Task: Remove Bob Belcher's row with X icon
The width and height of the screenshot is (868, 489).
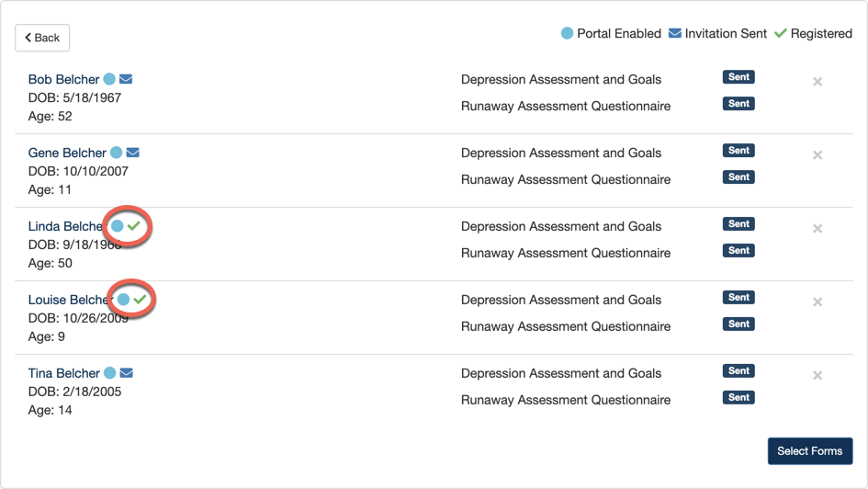Action: (817, 82)
